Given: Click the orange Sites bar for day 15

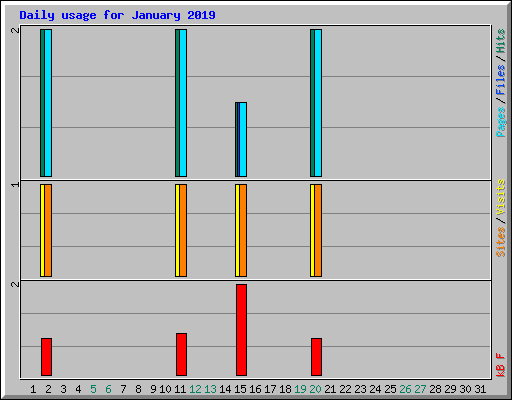Looking at the screenshot, I should click(x=243, y=230).
